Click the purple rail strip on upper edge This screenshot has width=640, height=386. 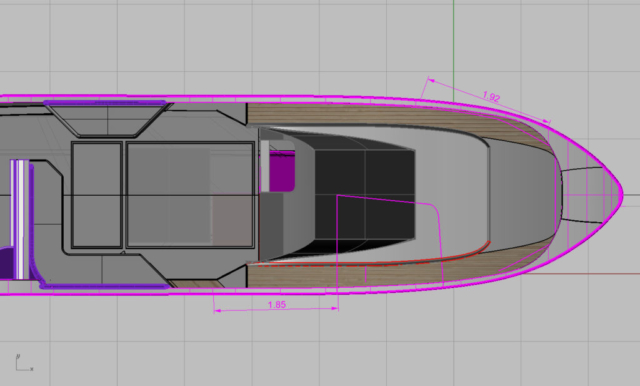105,102
